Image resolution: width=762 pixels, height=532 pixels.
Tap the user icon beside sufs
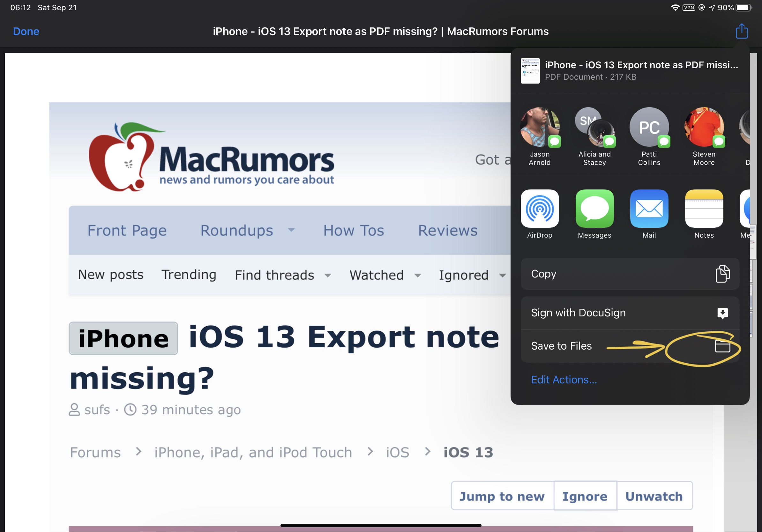74,410
